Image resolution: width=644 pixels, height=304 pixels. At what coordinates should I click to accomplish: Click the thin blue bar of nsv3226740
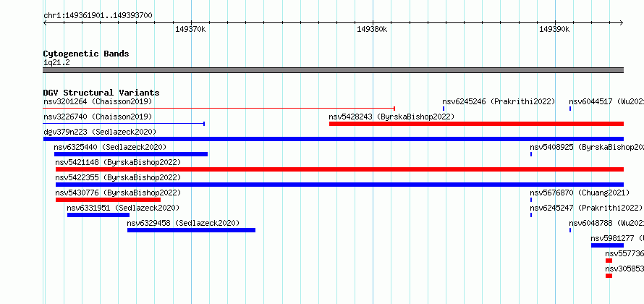[x=124, y=124]
